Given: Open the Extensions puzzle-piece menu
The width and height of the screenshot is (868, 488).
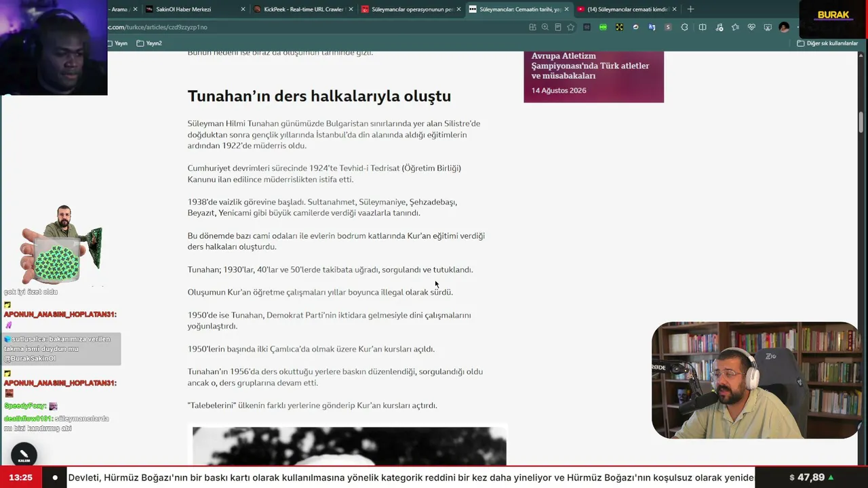Looking at the screenshot, I should click(684, 27).
